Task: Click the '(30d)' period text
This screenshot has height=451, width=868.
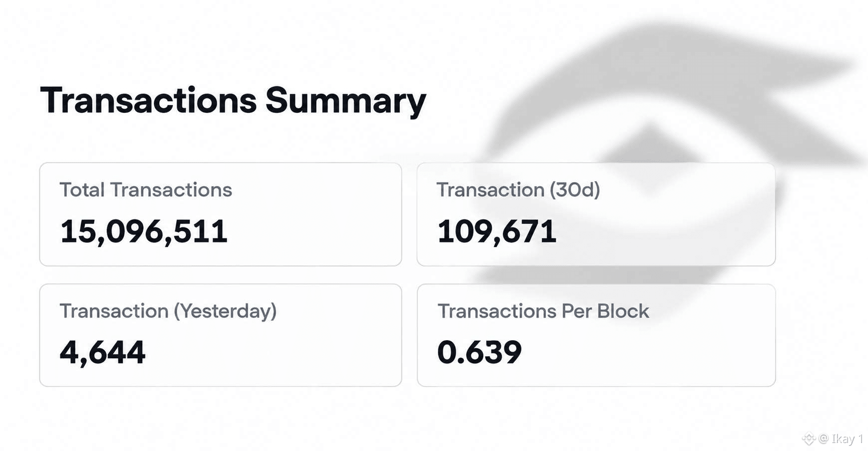Action: [575, 190]
